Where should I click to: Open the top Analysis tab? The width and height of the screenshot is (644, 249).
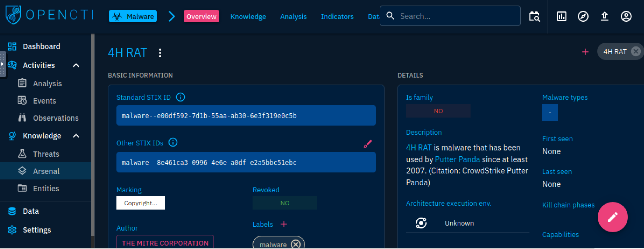point(293,17)
